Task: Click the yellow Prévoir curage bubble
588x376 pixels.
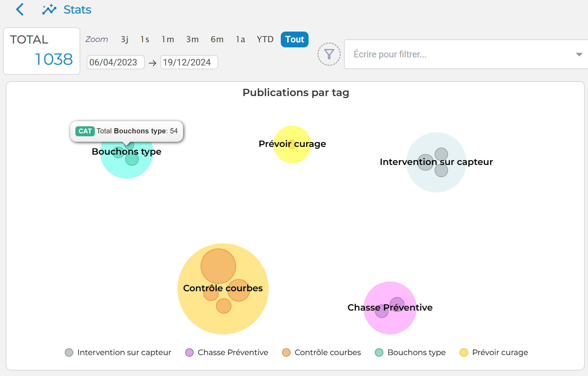Action: pos(292,155)
